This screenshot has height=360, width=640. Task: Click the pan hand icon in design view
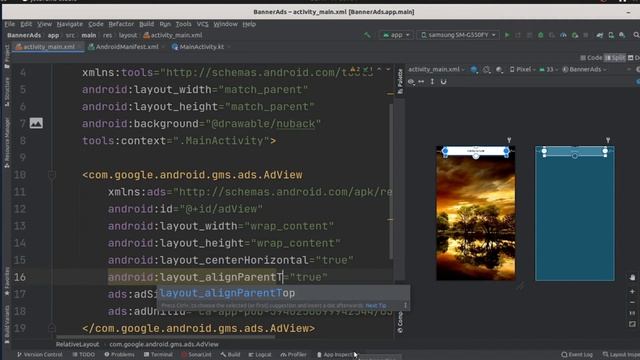pos(632,277)
